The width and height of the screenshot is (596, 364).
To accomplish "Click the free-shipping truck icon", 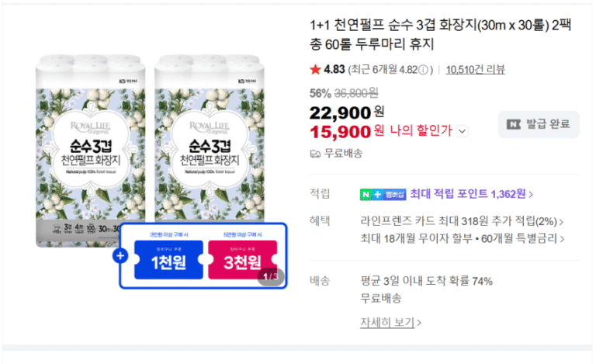I will click(x=315, y=154).
